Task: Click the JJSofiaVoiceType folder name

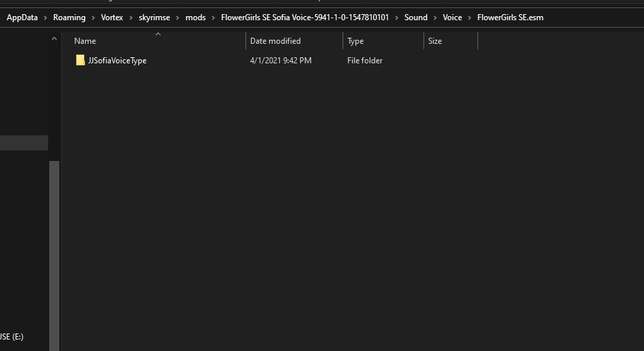Action: [x=117, y=61]
